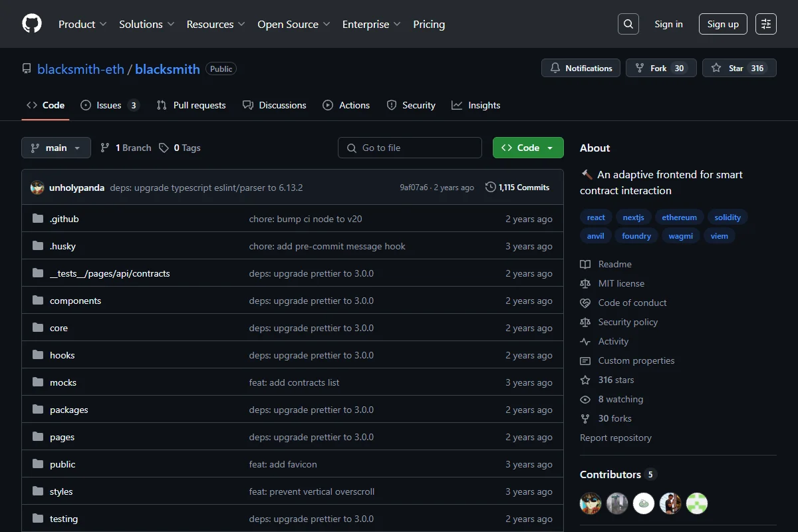The image size is (798, 532).
Task: Open the .husky folder icon
Action: click(38, 246)
